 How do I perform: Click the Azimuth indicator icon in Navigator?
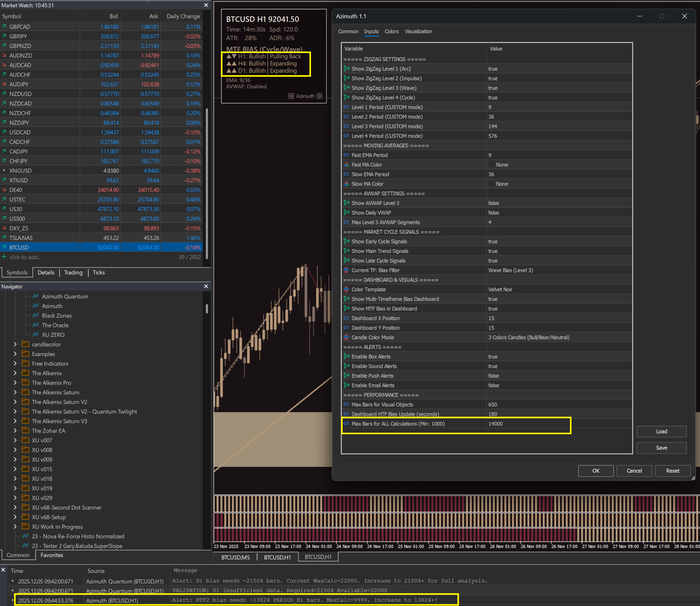(35, 306)
